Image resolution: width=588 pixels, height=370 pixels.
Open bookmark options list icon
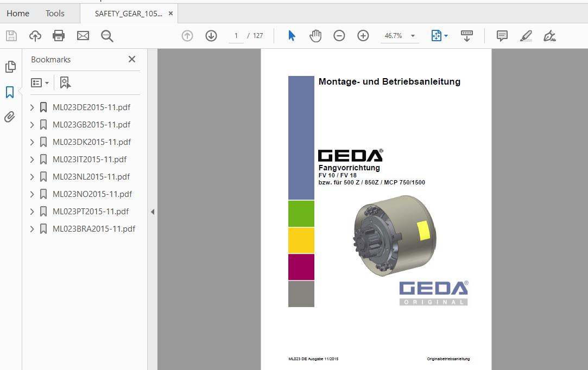40,82
